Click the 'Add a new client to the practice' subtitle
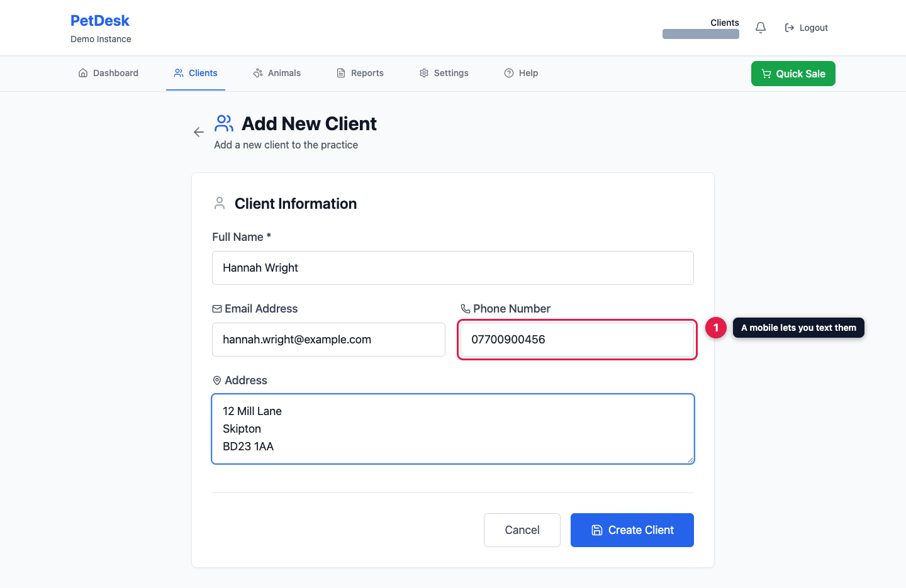The width and height of the screenshot is (906, 588). click(286, 145)
